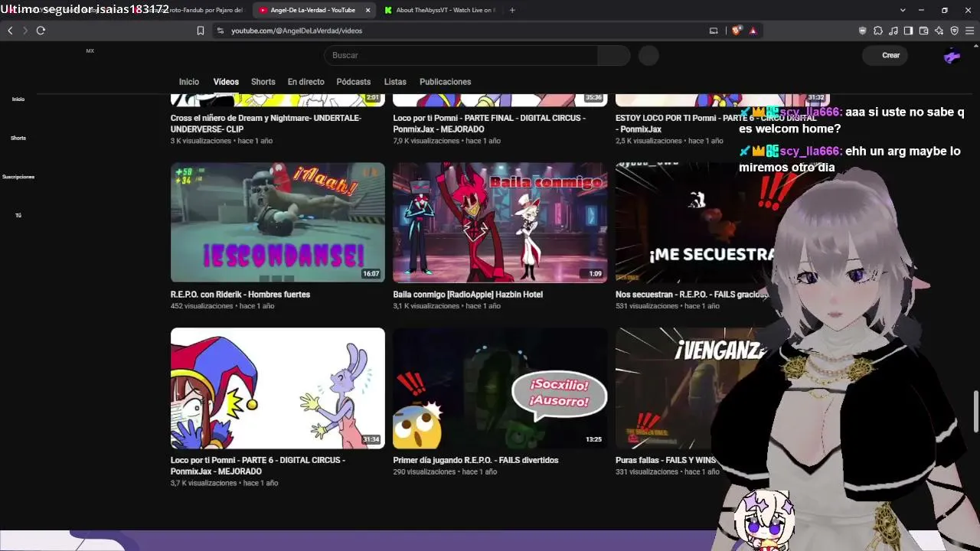This screenshot has width=980, height=551.
Task: Click the YouTube Buscar search field
Action: click(x=461, y=55)
